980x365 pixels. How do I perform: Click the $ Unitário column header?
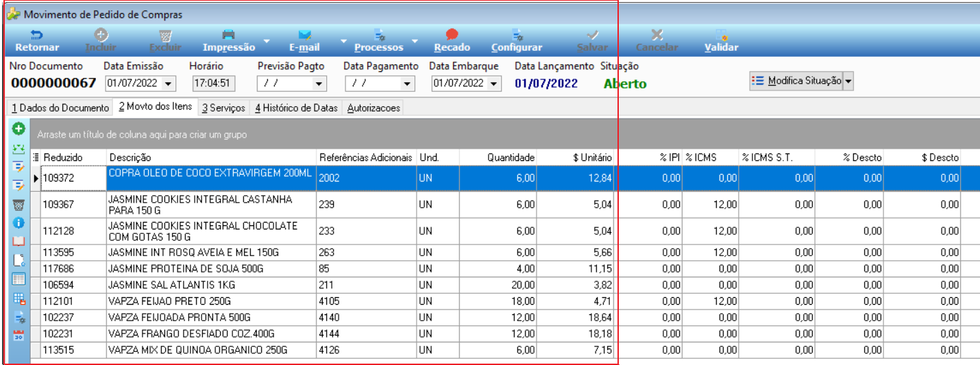[x=576, y=158]
